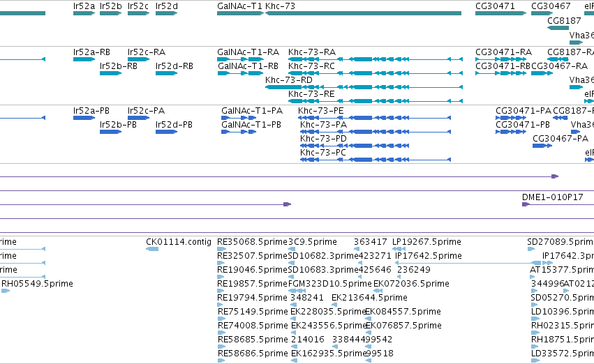Select the Ir52a-PB protein feature

[x=84, y=118]
